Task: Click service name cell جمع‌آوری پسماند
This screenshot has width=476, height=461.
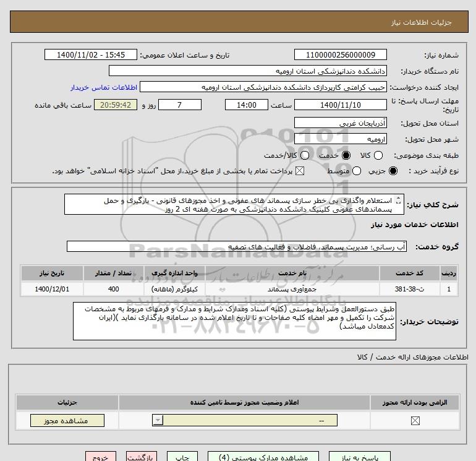Action: pyautogui.click(x=292, y=289)
